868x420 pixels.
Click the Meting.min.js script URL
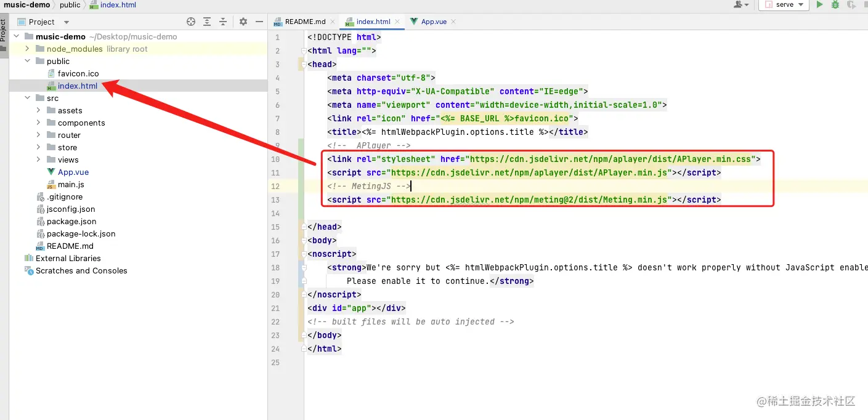(530, 200)
